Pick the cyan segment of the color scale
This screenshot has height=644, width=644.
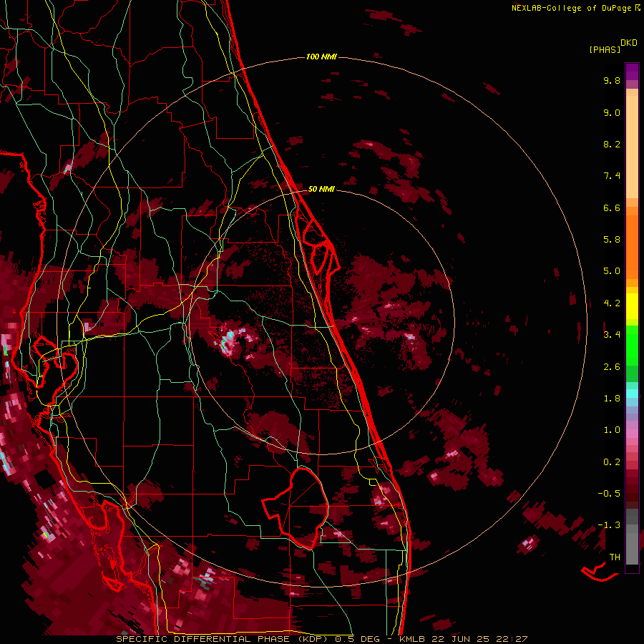pos(632,394)
